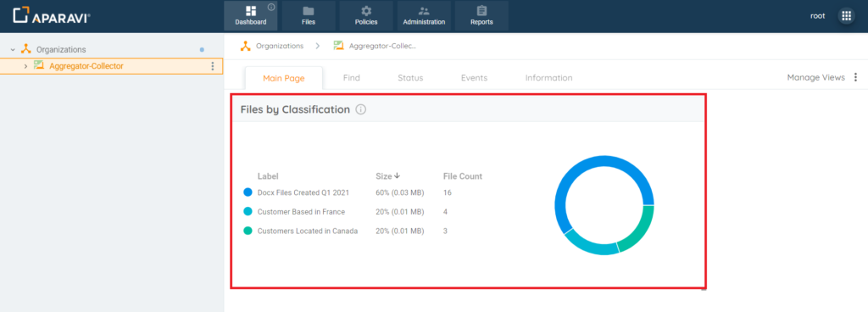This screenshot has height=312, width=868.
Task: Click the 60% (0.03 MB) size value
Action: click(x=400, y=192)
